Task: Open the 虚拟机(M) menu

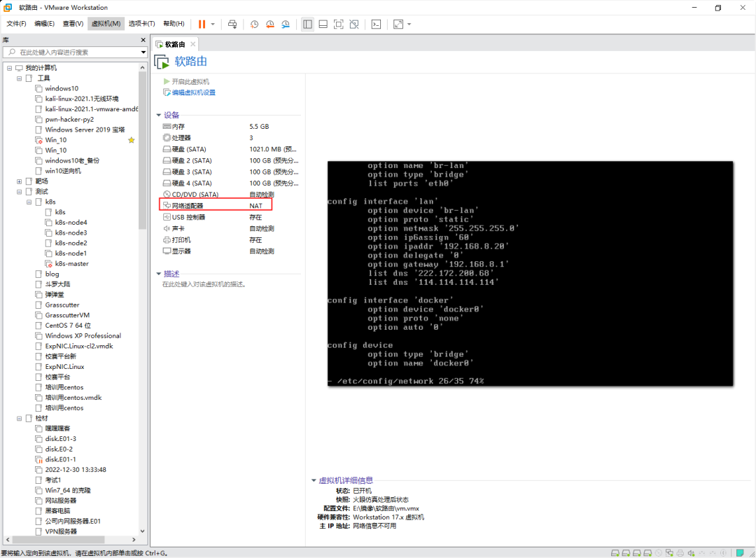Action: [x=106, y=24]
